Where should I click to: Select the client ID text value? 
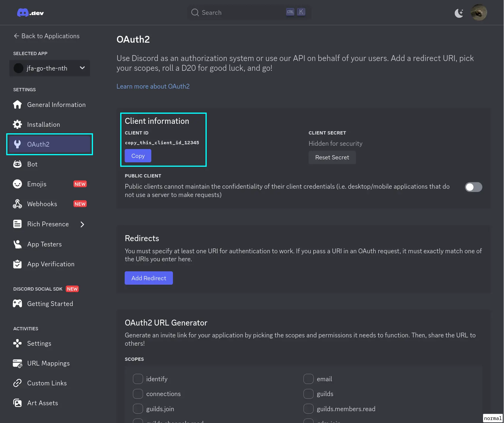tap(162, 142)
